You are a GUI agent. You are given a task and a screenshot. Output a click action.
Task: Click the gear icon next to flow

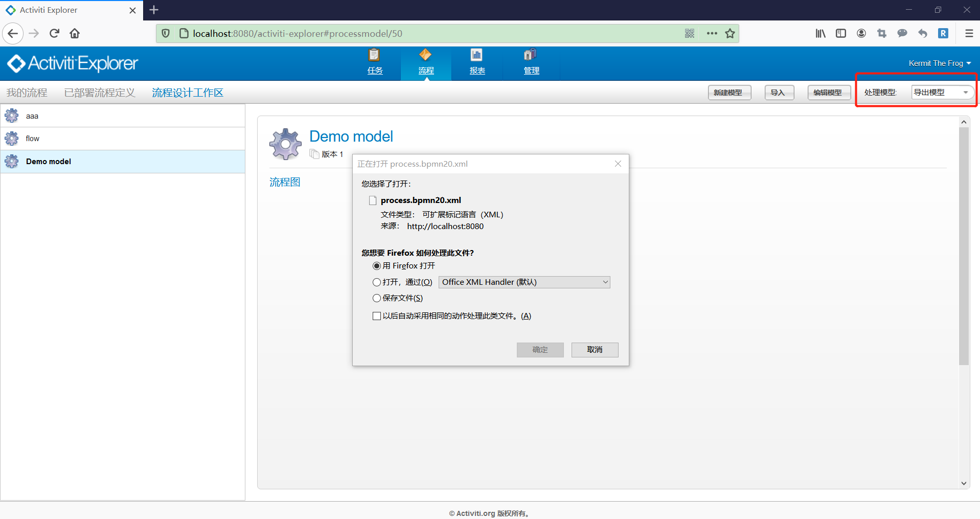pyautogui.click(x=11, y=139)
